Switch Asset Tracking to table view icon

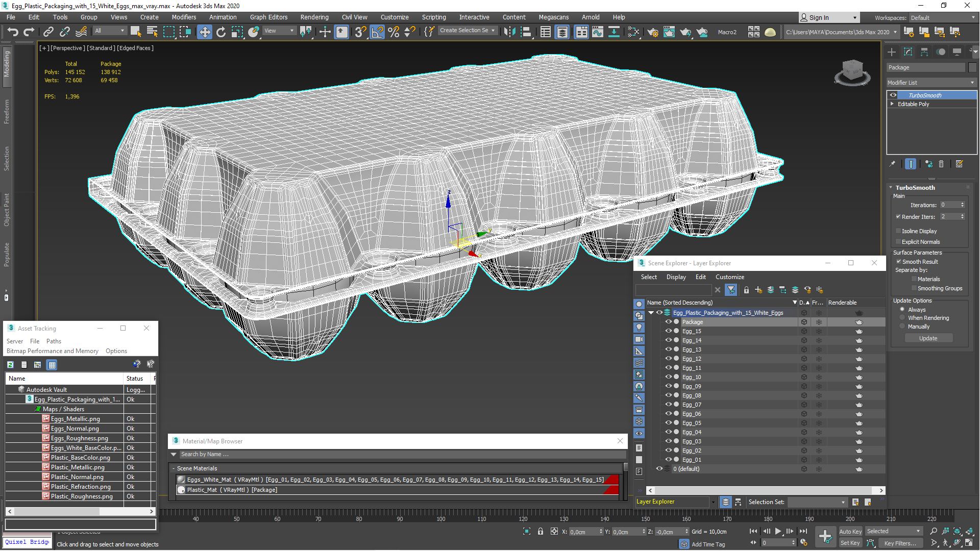pos(52,364)
